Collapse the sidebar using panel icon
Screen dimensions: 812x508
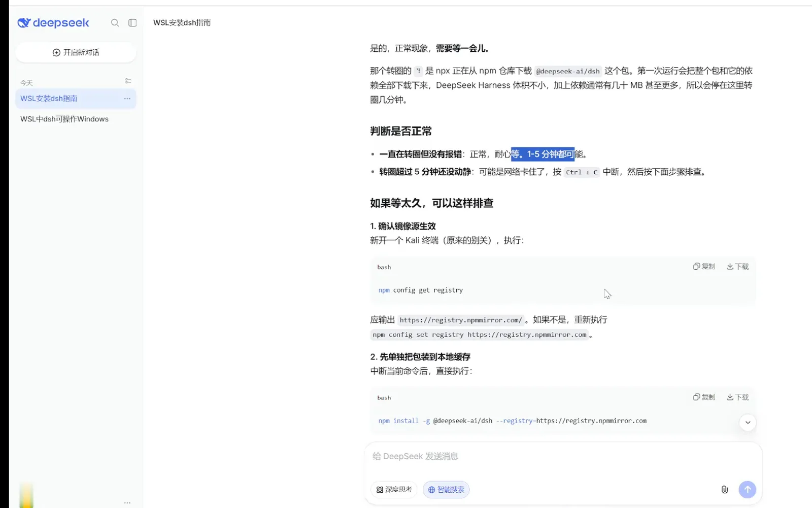coord(132,23)
